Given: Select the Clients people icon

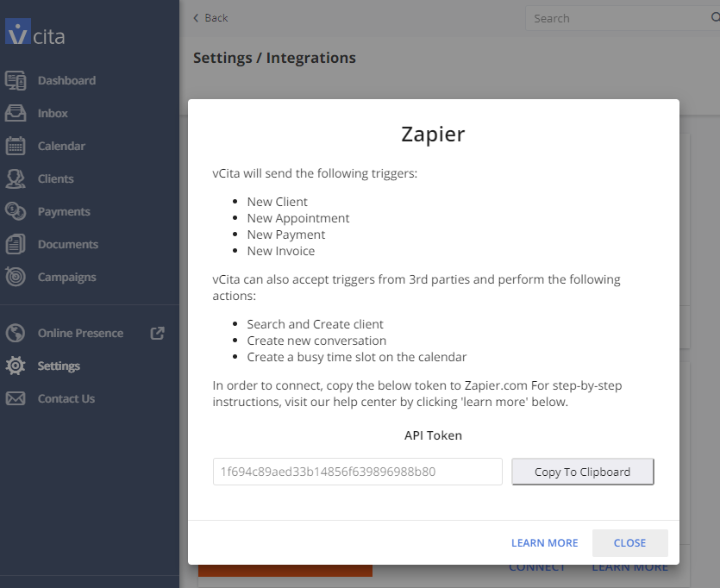Looking at the screenshot, I should tap(16, 178).
